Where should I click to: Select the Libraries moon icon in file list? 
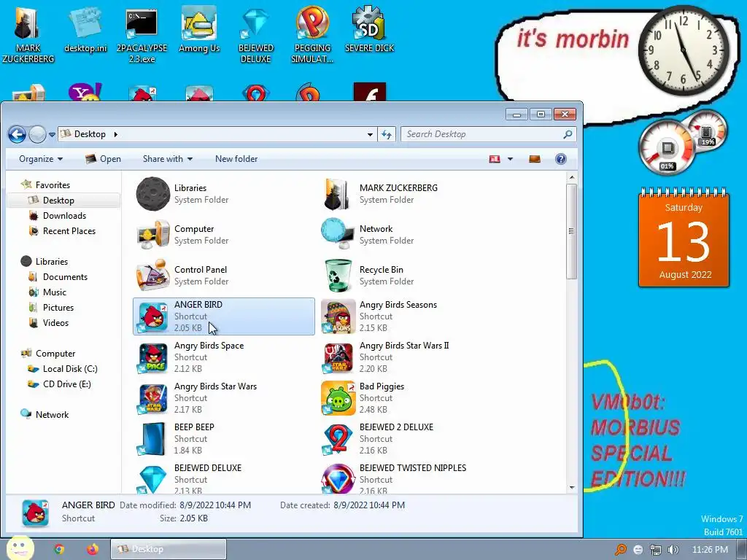(152, 194)
